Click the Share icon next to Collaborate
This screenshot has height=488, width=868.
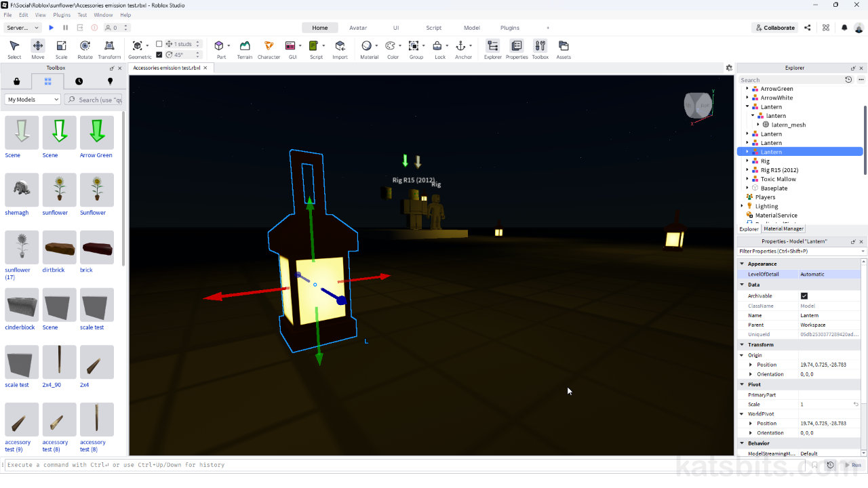click(x=807, y=28)
